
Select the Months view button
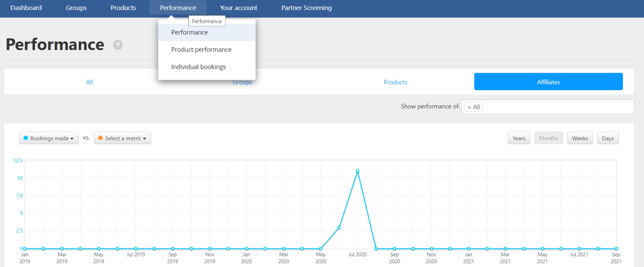(548, 138)
